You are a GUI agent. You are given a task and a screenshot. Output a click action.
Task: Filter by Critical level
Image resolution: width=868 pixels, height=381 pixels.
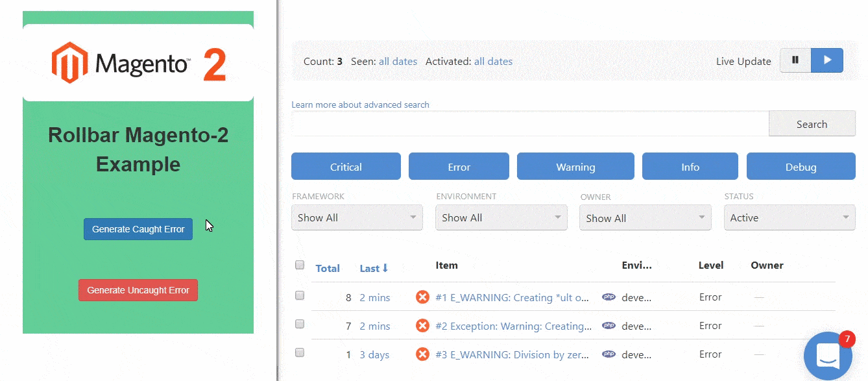pyautogui.click(x=346, y=166)
